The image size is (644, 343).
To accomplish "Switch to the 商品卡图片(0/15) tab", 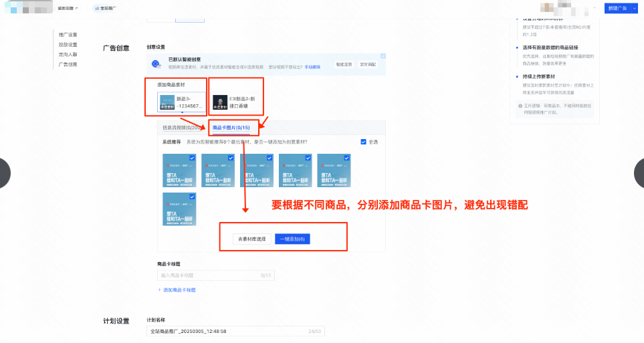I will tap(231, 128).
